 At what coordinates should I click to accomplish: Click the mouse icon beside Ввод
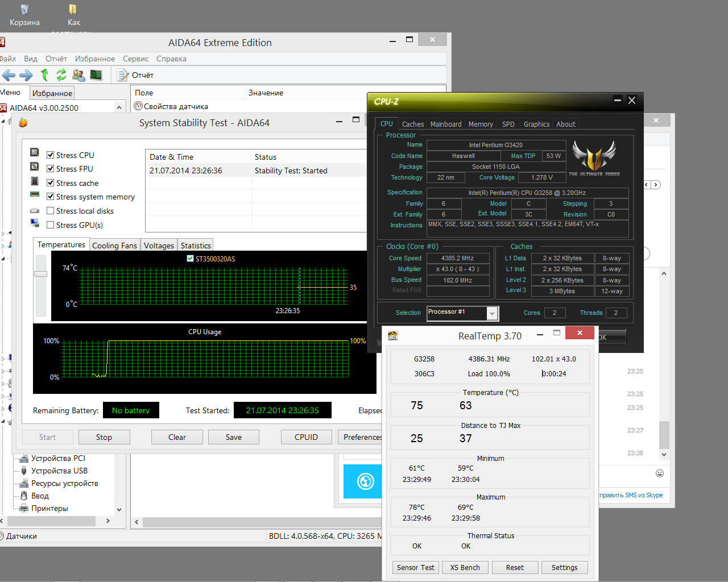[24, 496]
